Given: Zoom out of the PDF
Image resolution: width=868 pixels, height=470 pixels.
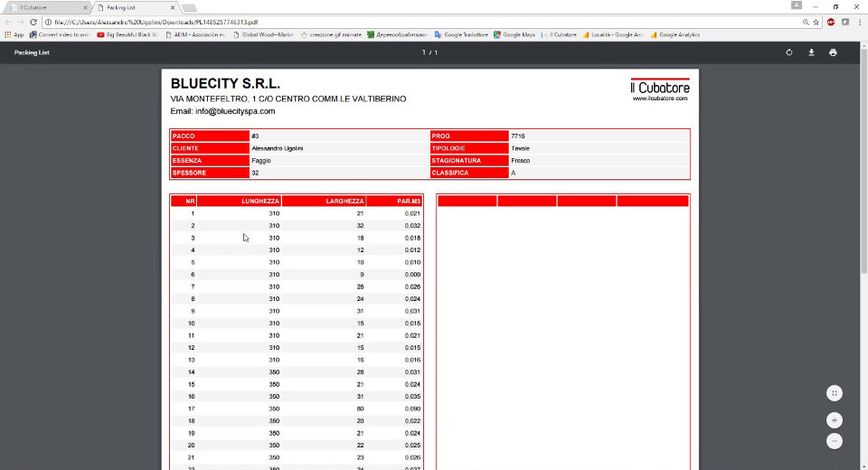Looking at the screenshot, I should [x=835, y=441].
